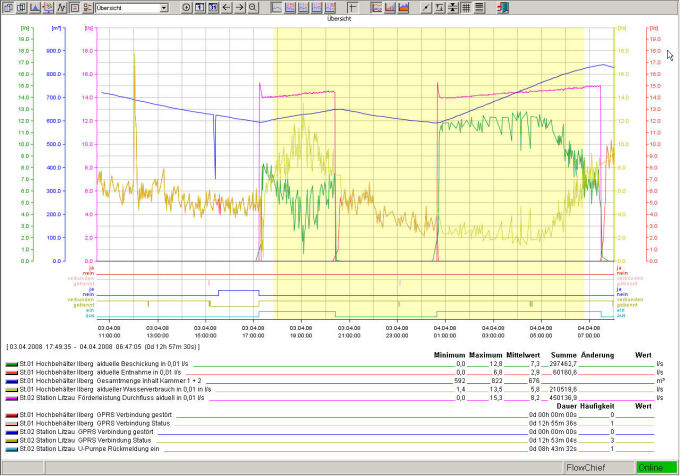Click sum value 450136,9 for Förderleistung
The image size is (680, 476).
click(x=563, y=398)
